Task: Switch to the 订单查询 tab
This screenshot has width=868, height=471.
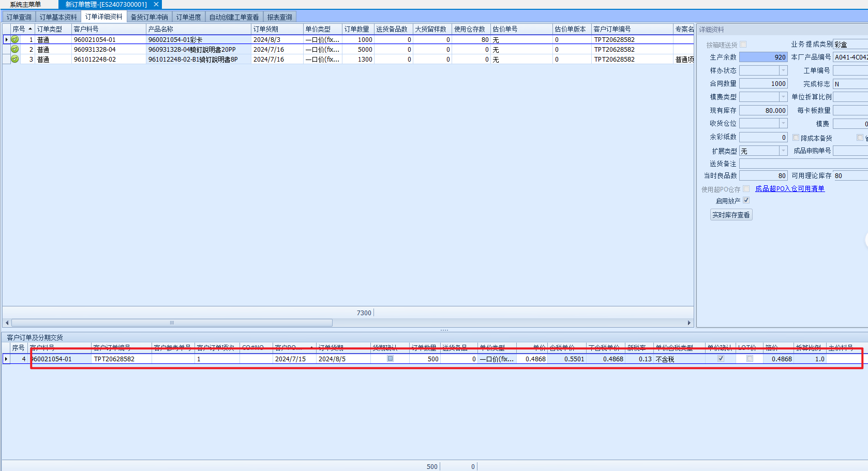Action: pyautogui.click(x=19, y=17)
